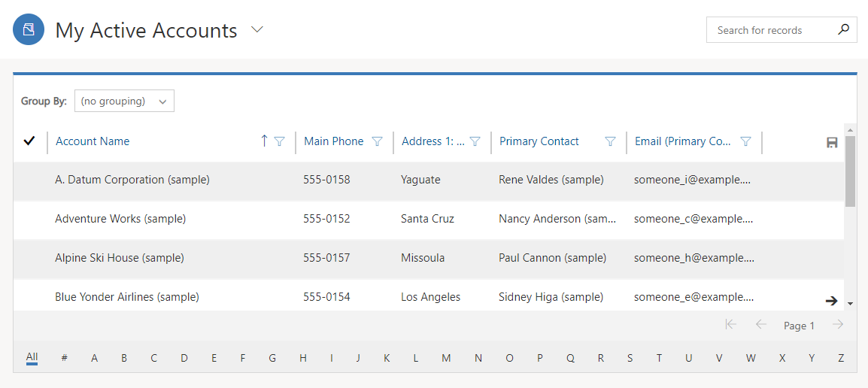868x388 pixels.
Task: Go to the next page arrow
Action: [838, 325]
